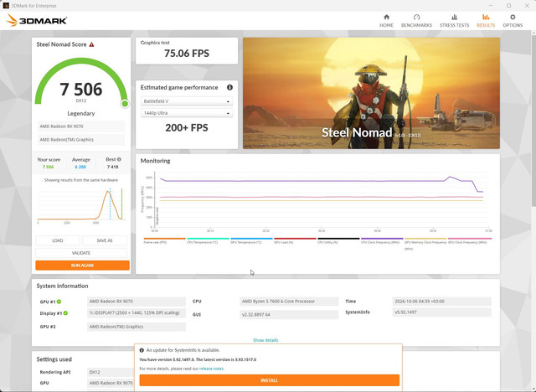Toggle the GPU Load legend swatch
Screen dimensions: 536x392
pyautogui.click(x=295, y=239)
